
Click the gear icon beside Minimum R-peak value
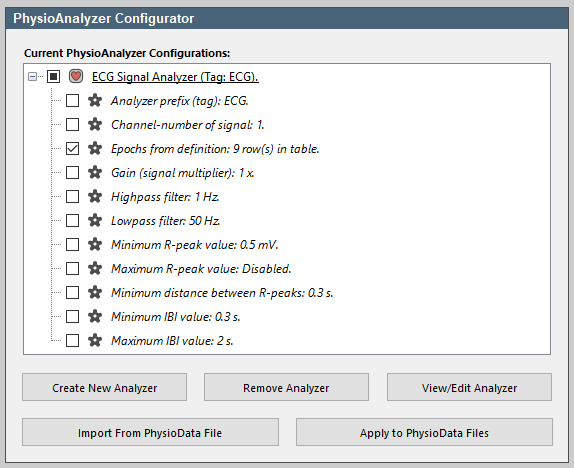(95, 245)
